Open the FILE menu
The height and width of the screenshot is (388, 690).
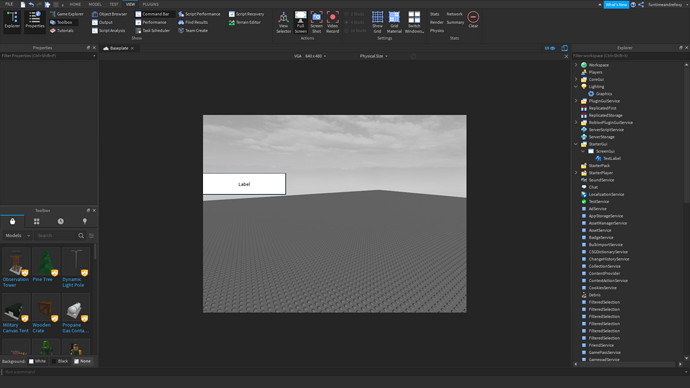pos(9,4)
